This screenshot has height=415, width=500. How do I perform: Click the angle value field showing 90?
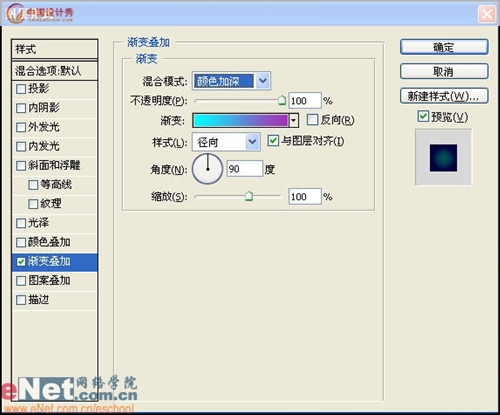[x=245, y=169]
